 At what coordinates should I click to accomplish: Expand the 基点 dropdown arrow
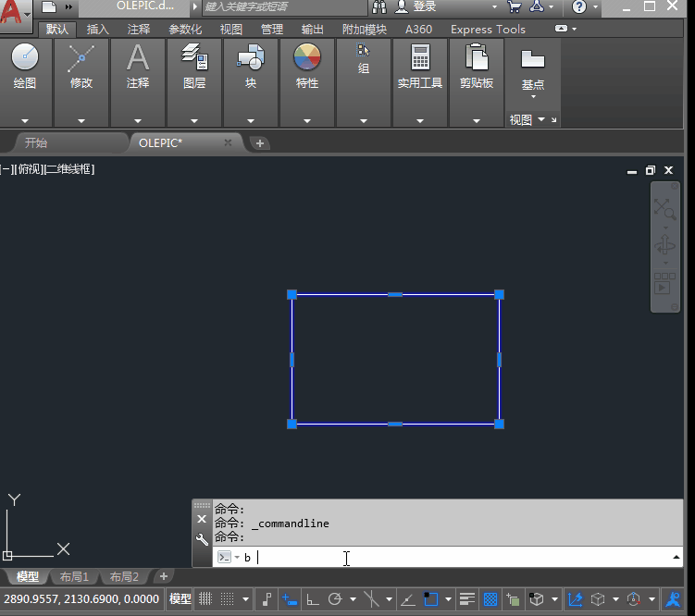coord(533,97)
